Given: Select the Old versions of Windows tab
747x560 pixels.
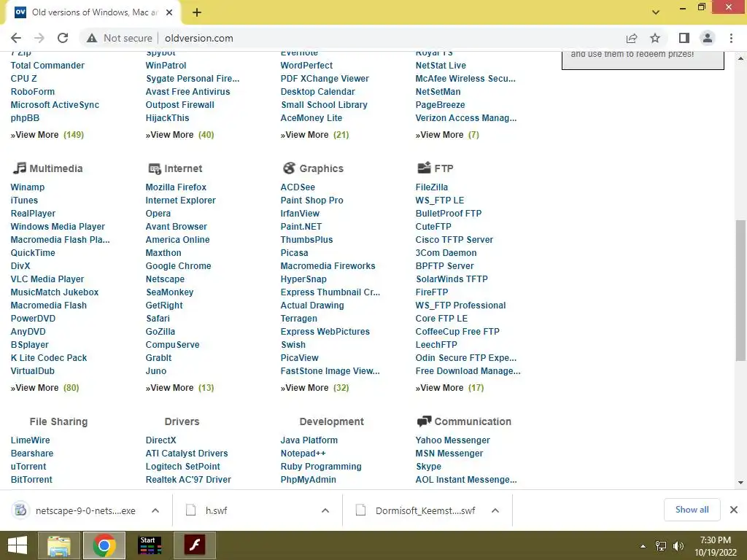Looking at the screenshot, I should pos(93,12).
